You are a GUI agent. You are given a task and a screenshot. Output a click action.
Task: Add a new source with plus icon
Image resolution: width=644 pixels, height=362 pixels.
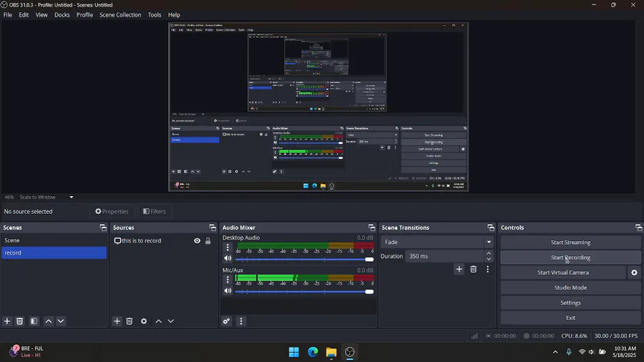tap(117, 321)
